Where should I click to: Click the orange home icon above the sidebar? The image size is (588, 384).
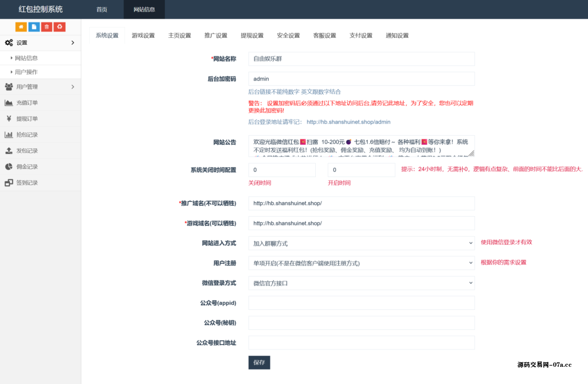(x=21, y=26)
